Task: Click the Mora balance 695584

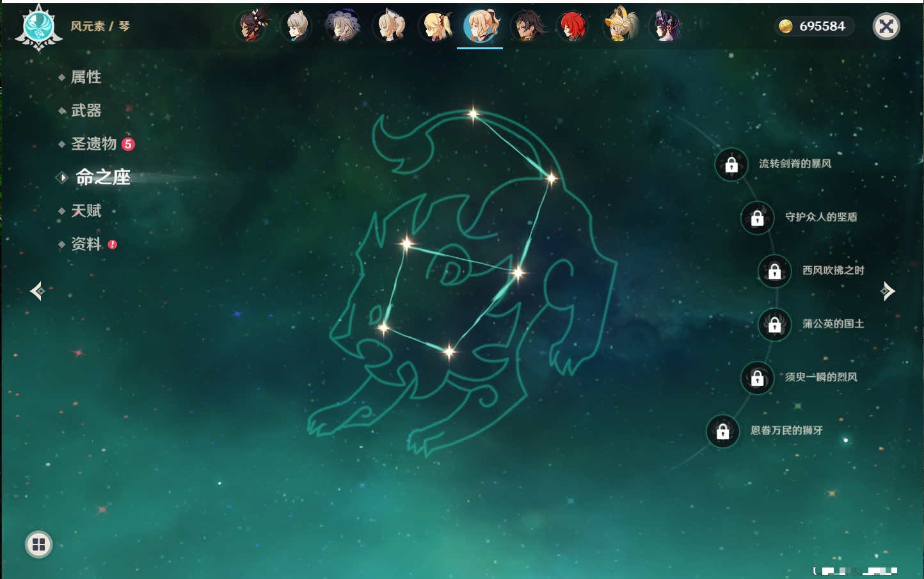Action: [822, 26]
